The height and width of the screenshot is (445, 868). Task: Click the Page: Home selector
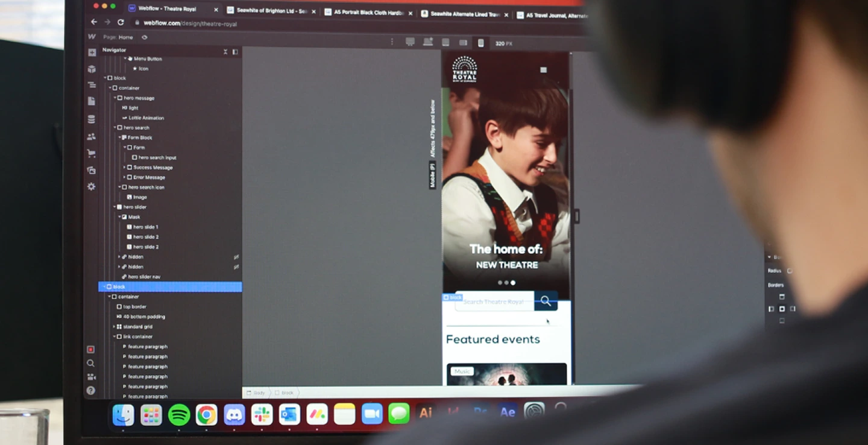[x=118, y=37]
